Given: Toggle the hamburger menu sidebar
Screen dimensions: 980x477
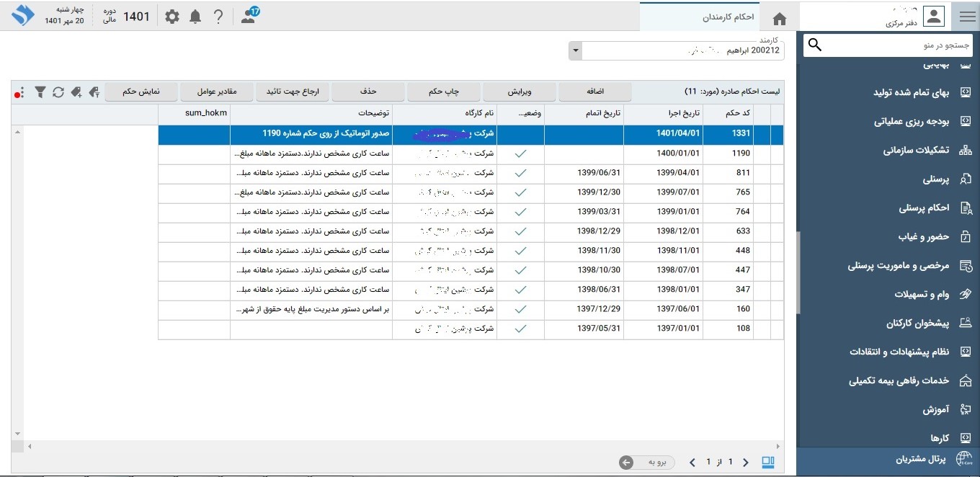Looking at the screenshot, I should [x=966, y=17].
